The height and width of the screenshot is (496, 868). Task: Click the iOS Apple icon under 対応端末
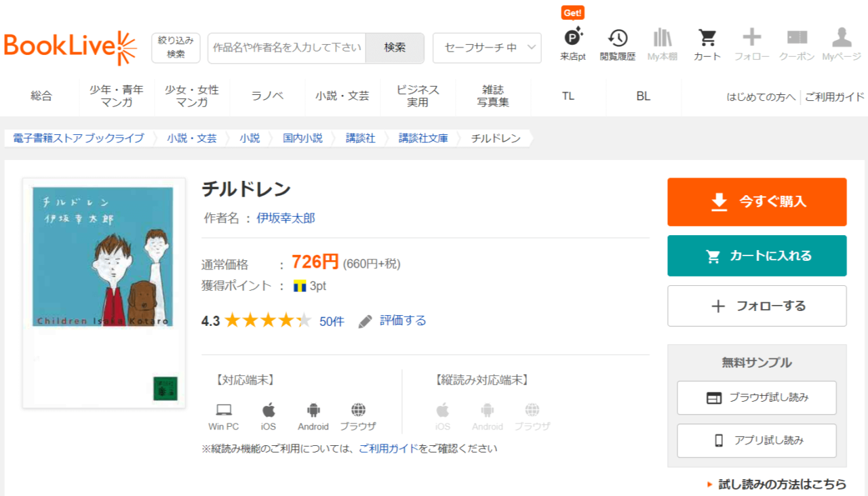point(269,409)
